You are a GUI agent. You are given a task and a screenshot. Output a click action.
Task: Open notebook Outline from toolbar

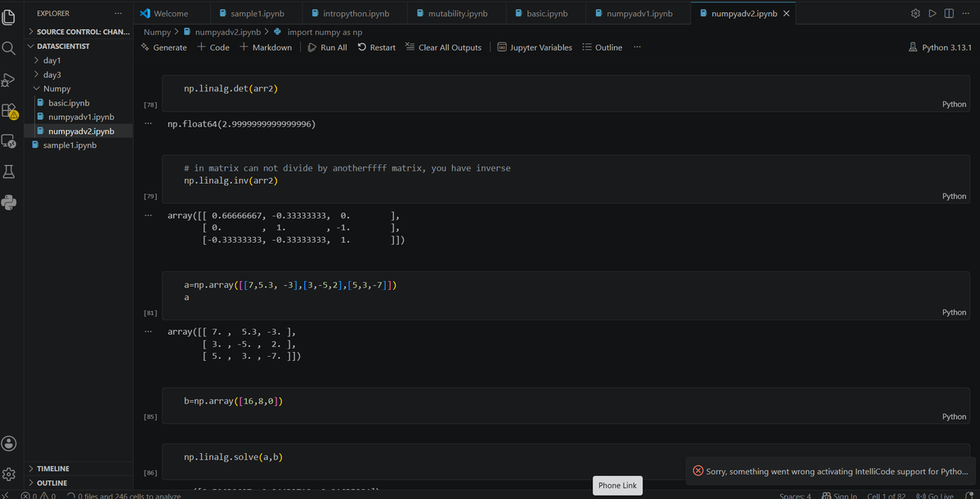tap(602, 47)
